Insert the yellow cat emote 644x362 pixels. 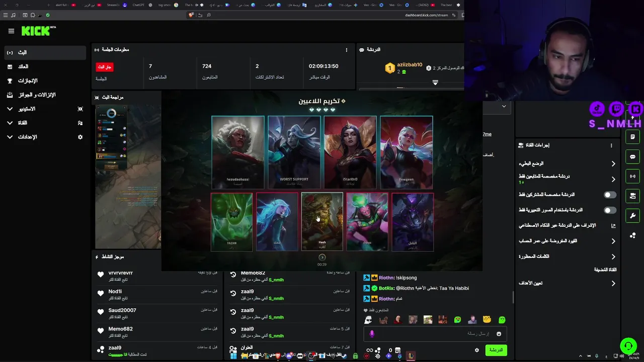pos(487,320)
